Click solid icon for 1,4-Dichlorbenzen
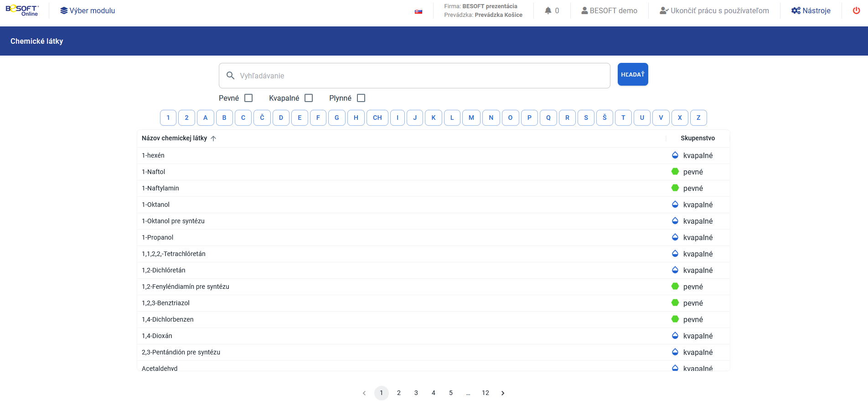The height and width of the screenshot is (405, 868). pos(675,319)
